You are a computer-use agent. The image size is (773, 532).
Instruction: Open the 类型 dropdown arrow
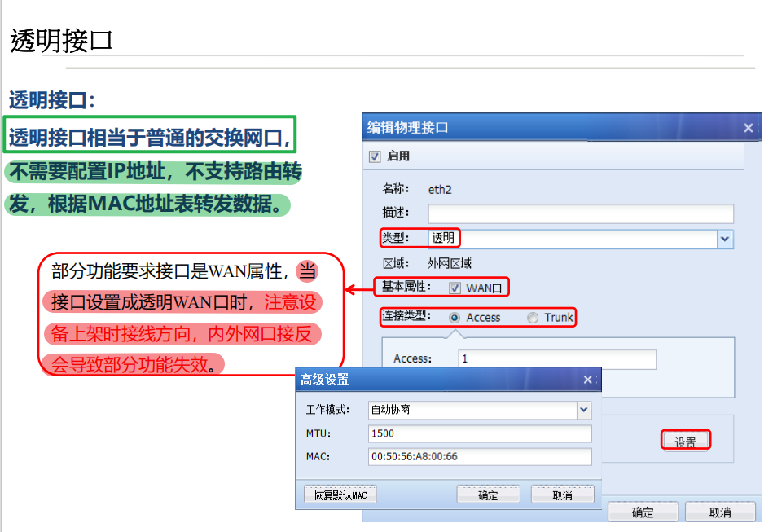pos(725,240)
